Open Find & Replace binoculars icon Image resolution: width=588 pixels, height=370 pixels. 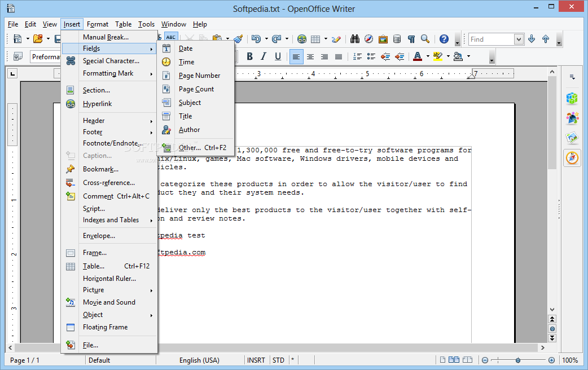tap(355, 39)
